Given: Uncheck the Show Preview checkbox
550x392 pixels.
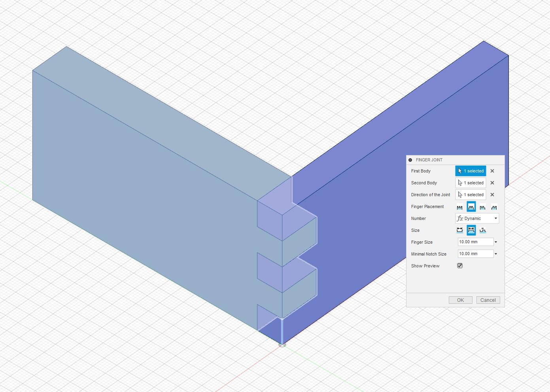Looking at the screenshot, I should pos(459,265).
